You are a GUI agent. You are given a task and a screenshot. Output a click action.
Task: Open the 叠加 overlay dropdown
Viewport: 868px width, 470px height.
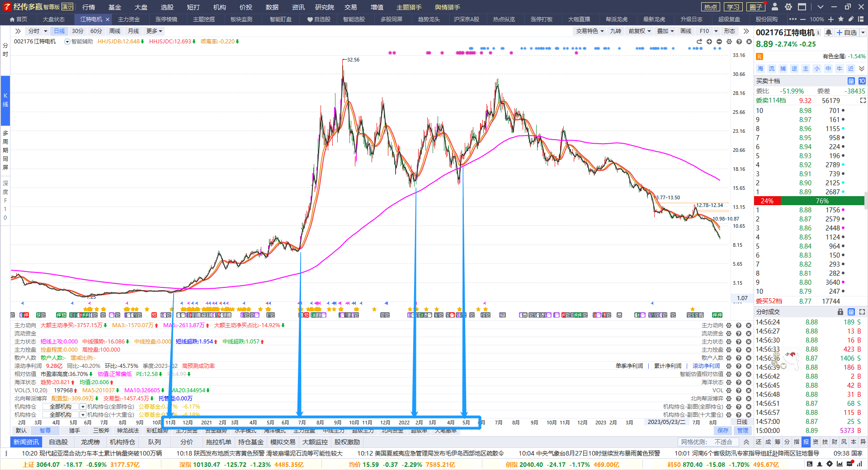click(x=665, y=31)
